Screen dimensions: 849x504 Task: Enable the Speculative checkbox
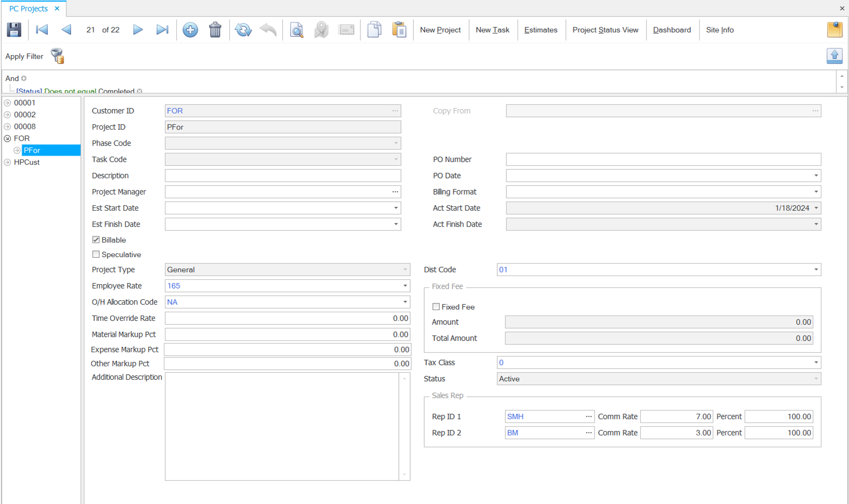click(96, 254)
